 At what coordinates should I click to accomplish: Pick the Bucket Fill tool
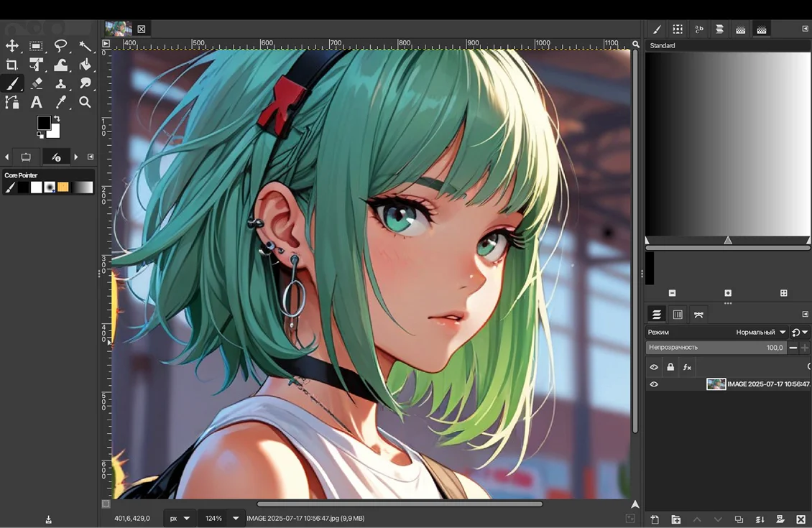pyautogui.click(x=86, y=65)
